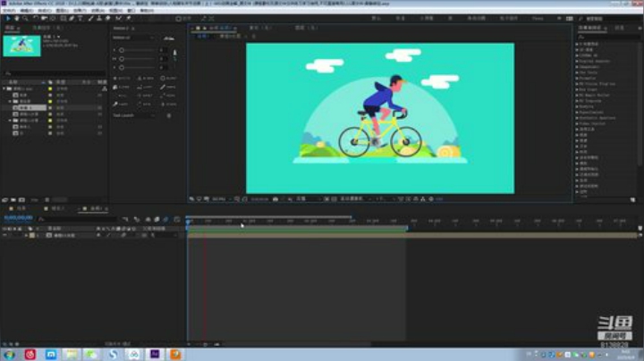This screenshot has height=361, width=644.
Task: Expand the Video Copilot effects category
Action: [x=577, y=123]
